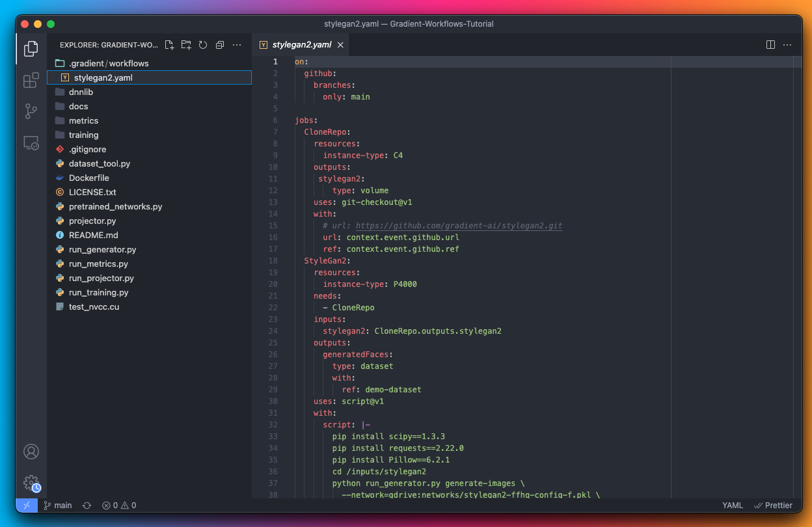Open pretrained_networks.py

pyautogui.click(x=150, y=206)
